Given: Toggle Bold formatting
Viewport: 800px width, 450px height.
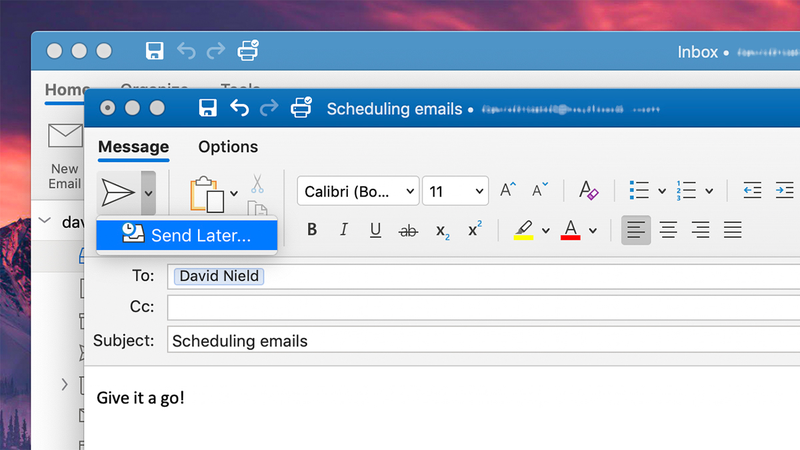Looking at the screenshot, I should (x=312, y=230).
